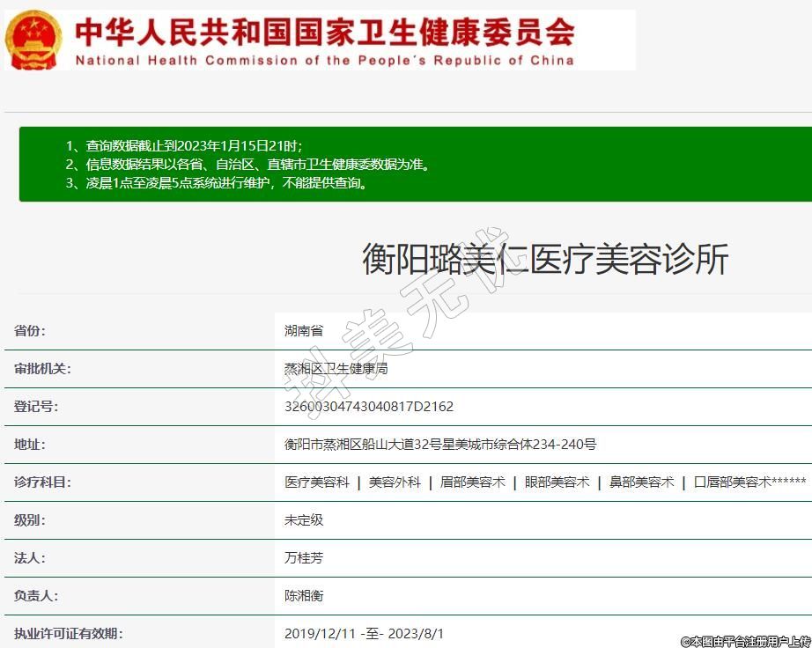Click the national emblem logo
The image size is (812, 648).
pos(33,40)
